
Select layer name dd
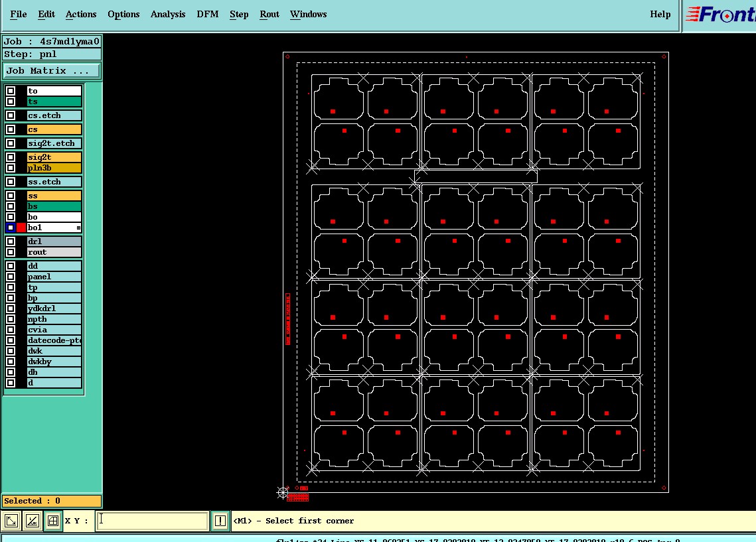54,266
